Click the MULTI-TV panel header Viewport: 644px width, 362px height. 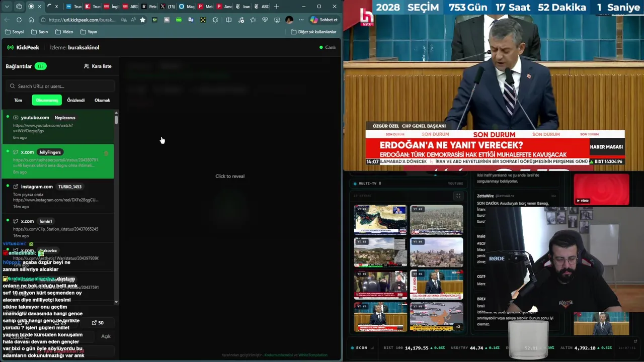[x=408, y=184]
